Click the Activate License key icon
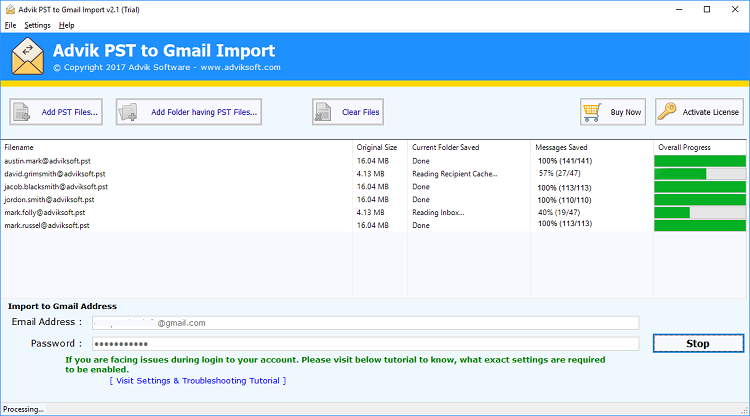The width and height of the screenshot is (750, 416). point(667,111)
